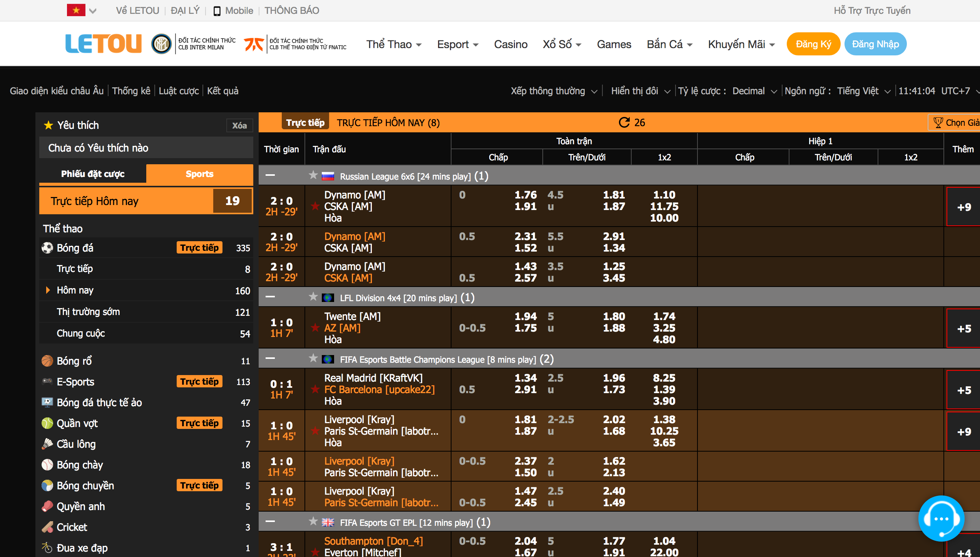Expand the Hôm nay sidebar item
This screenshot has height=557, width=980.
click(x=146, y=290)
